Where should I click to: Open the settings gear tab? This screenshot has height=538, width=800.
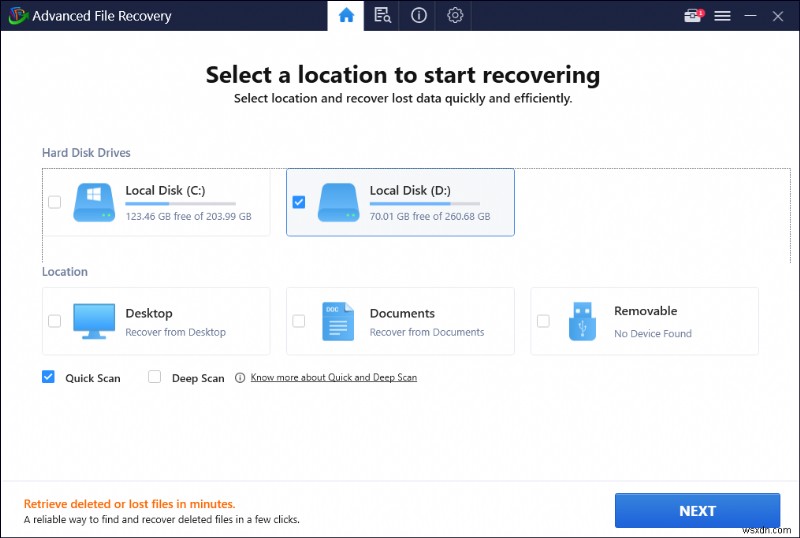pos(455,15)
